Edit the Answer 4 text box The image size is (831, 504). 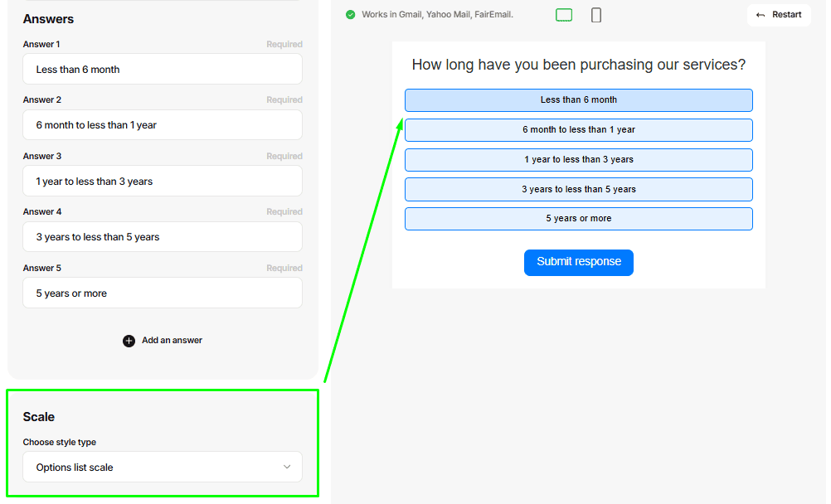click(x=163, y=237)
